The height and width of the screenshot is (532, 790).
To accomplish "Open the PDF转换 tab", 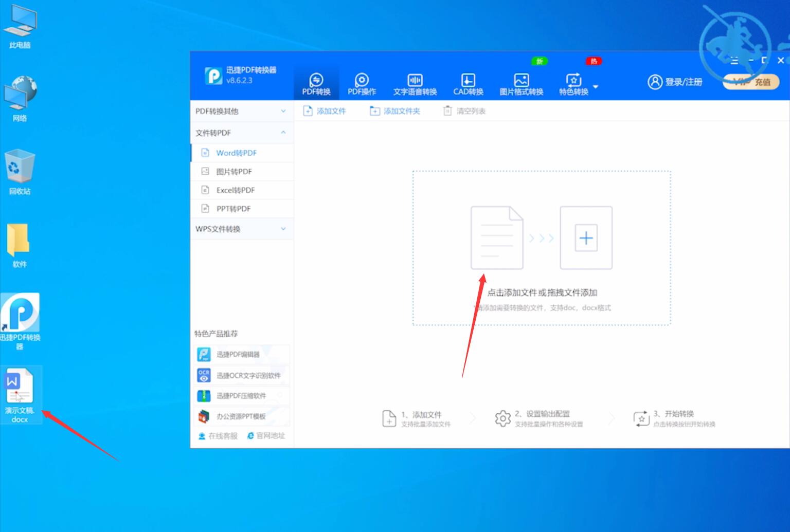I will click(316, 84).
